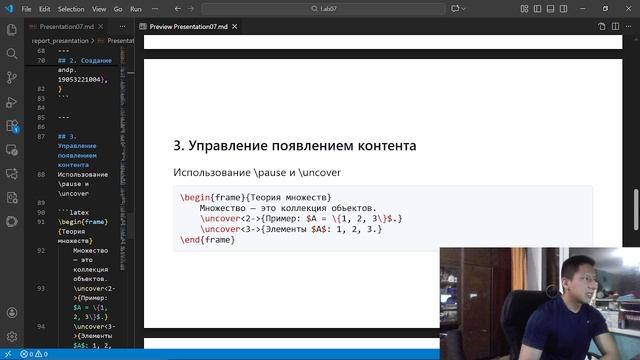Click '```latex' on line 90 in editor
640x360 pixels.
pyautogui.click(x=73, y=212)
